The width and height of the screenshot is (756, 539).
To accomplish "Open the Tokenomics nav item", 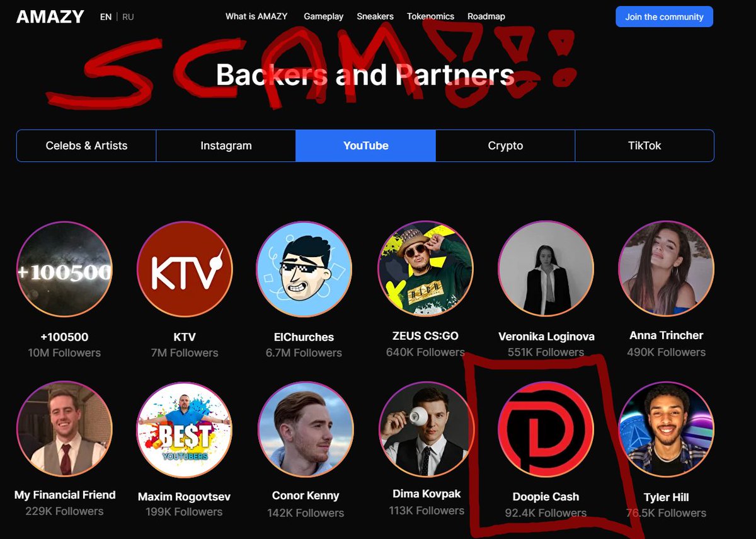I will pyautogui.click(x=430, y=16).
